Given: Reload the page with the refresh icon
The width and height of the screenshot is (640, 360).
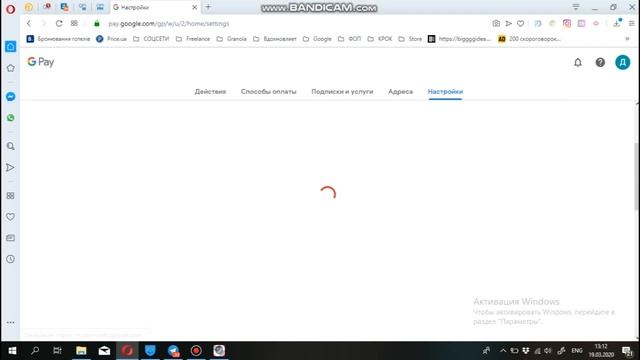Looking at the screenshot, I should pyautogui.click(x=59, y=24).
